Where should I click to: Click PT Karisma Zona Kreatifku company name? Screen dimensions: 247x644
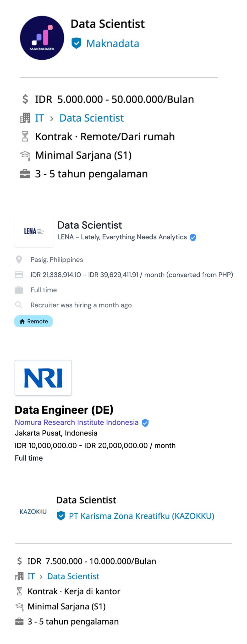pyautogui.click(x=141, y=516)
